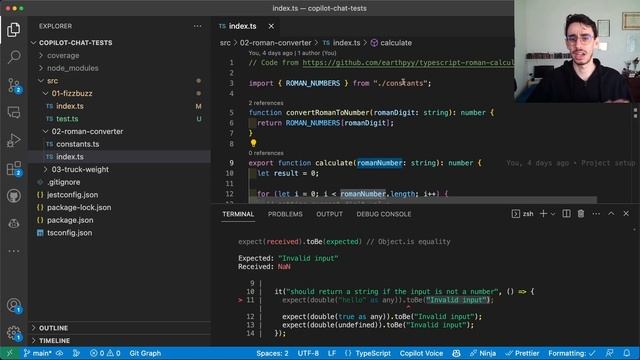Viewport: 640px width, 360px height.
Task: Toggle Prettier formatter status
Action: 522,353
